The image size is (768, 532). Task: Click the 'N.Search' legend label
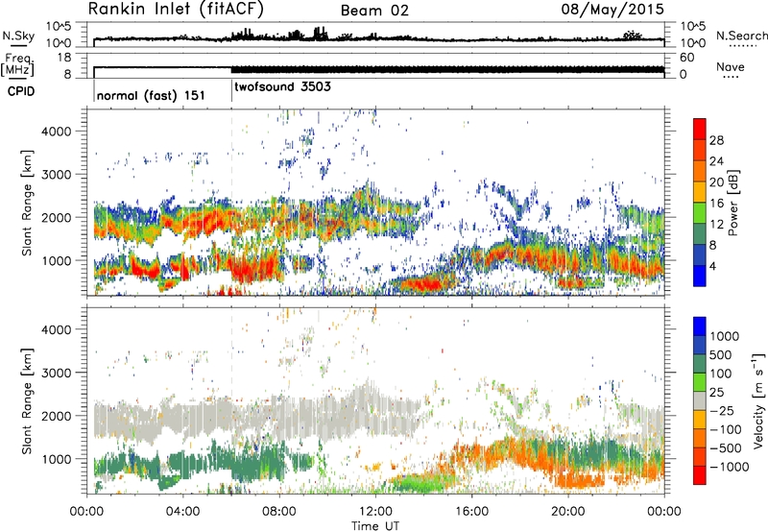pyautogui.click(x=741, y=36)
